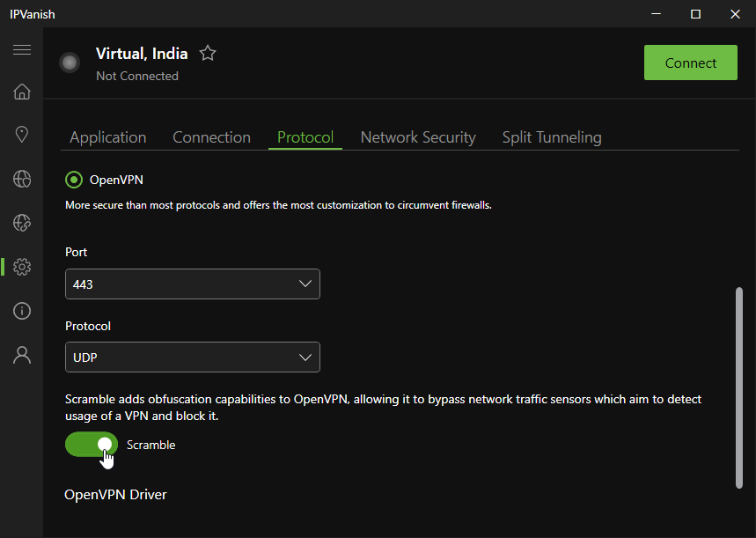Maximize the IPVanish window
756x538 pixels.
[x=696, y=14]
